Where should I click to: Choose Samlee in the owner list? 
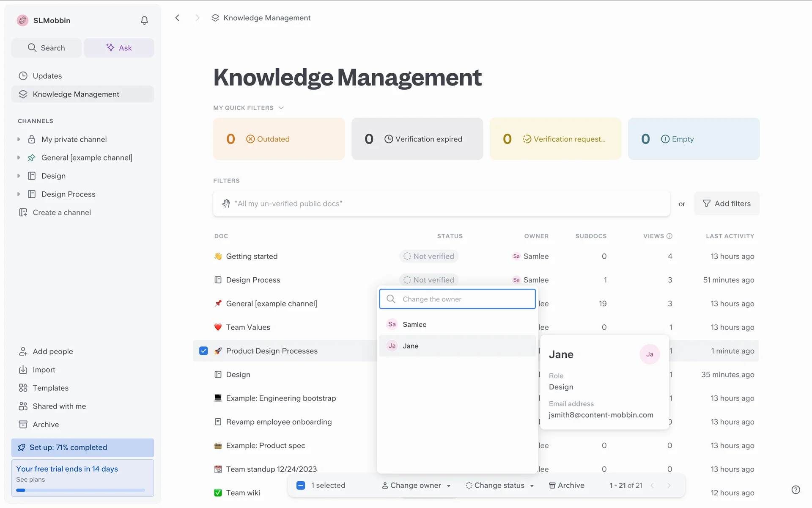414,324
